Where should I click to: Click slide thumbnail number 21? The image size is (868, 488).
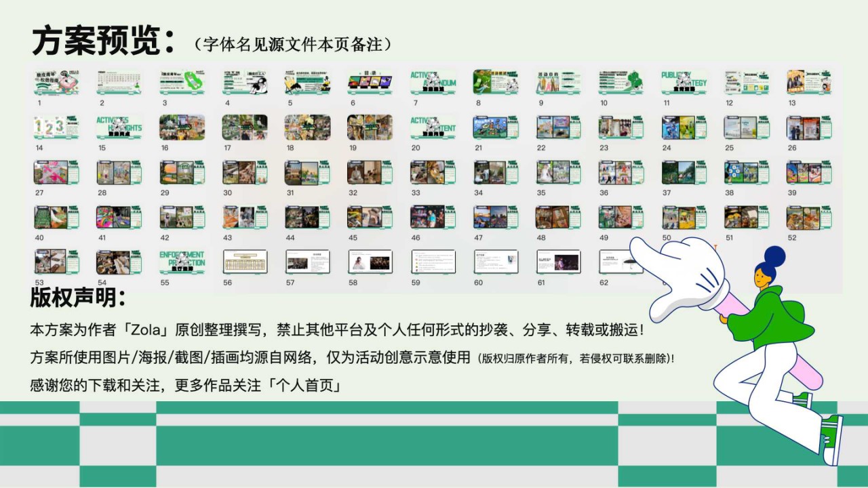point(496,127)
